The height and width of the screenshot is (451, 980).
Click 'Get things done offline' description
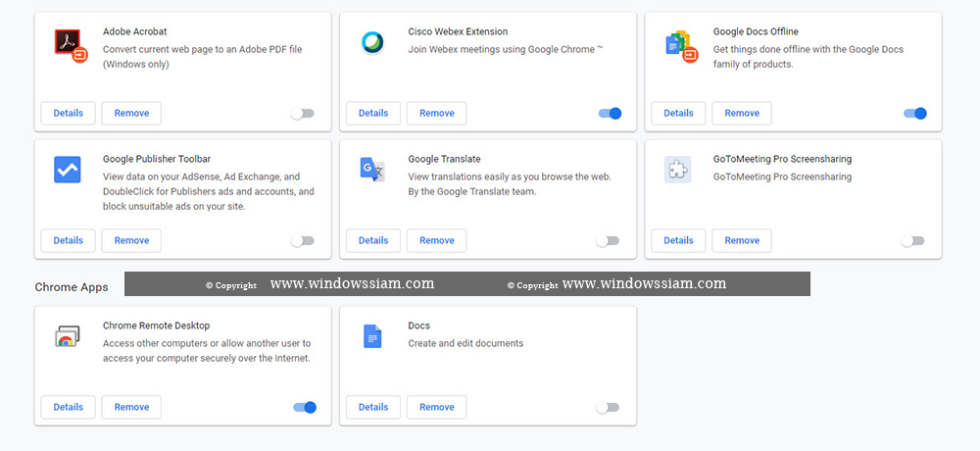[808, 56]
